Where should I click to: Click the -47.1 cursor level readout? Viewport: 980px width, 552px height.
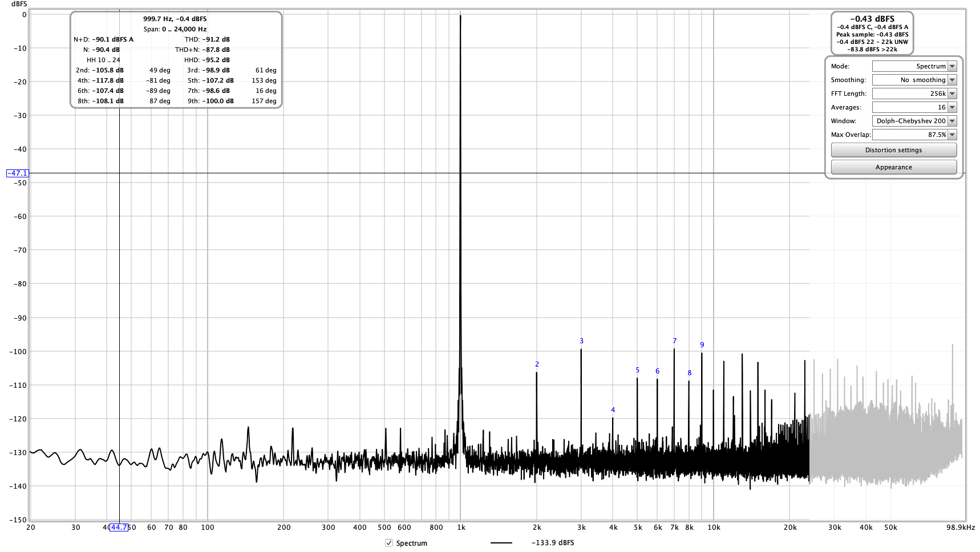tap(17, 173)
